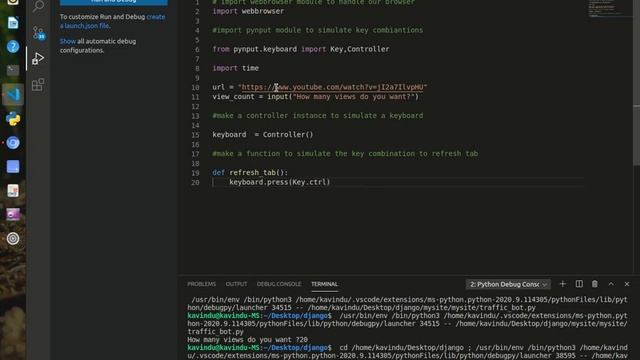Click comment '#make a controller instance to simulate a keyboard'
The height and width of the screenshot is (360, 640).
coord(318,116)
